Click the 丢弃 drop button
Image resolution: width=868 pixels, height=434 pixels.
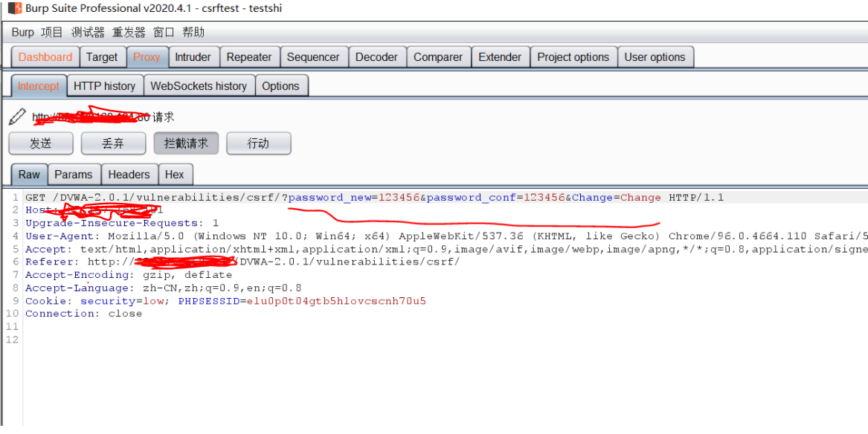[114, 143]
